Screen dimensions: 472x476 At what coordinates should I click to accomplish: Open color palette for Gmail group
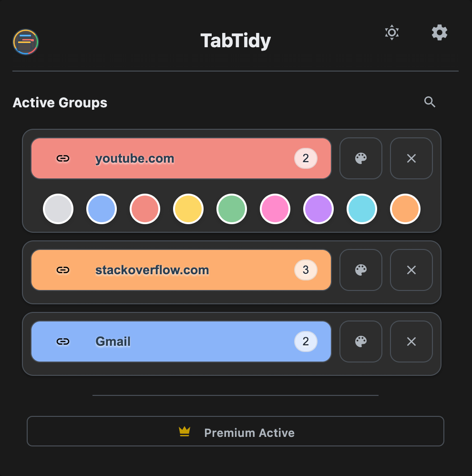point(361,341)
